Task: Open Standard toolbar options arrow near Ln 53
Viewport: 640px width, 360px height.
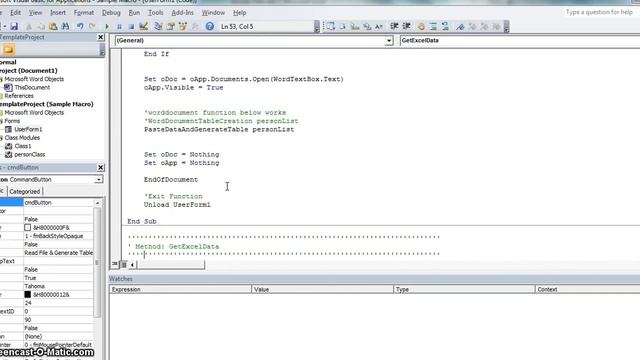Action: [x=317, y=27]
